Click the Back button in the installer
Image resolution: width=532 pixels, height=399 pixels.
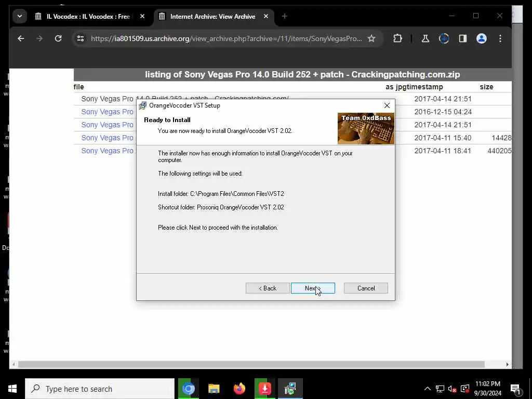268,288
